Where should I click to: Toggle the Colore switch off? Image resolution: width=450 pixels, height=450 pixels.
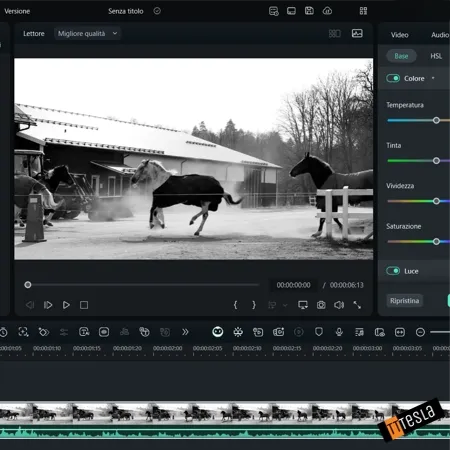pyautogui.click(x=393, y=78)
